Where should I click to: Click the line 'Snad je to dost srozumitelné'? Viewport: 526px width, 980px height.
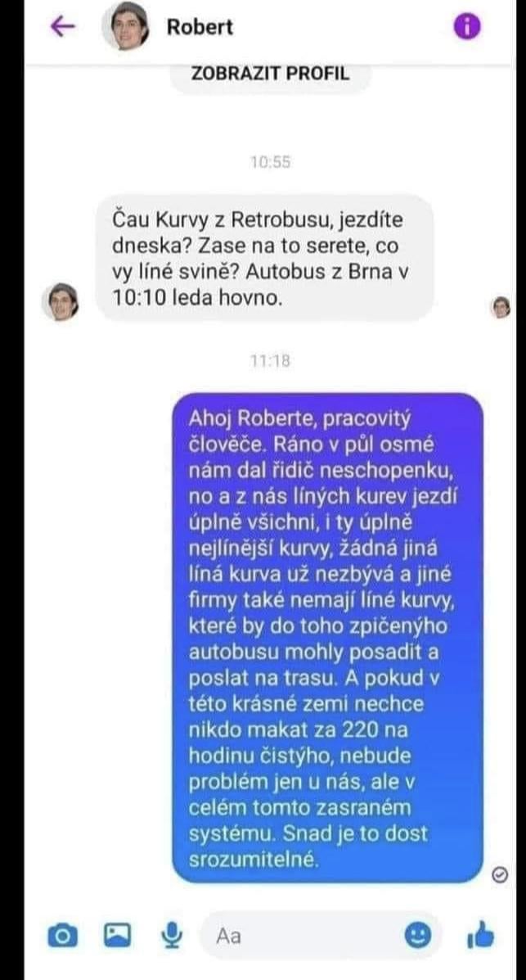(308, 847)
